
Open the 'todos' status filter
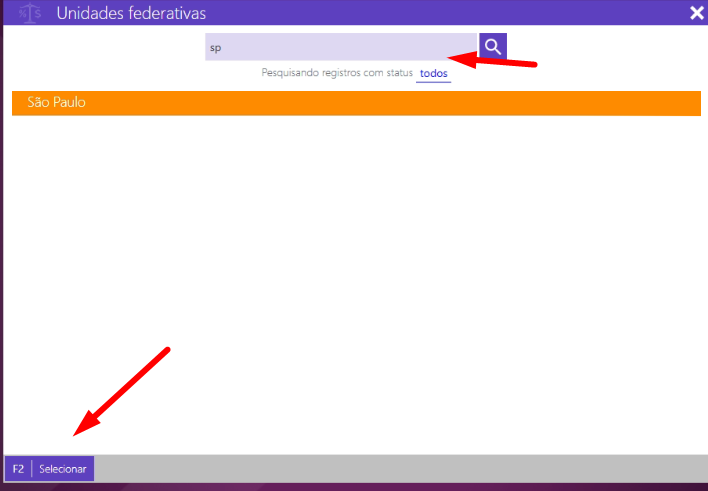434,74
